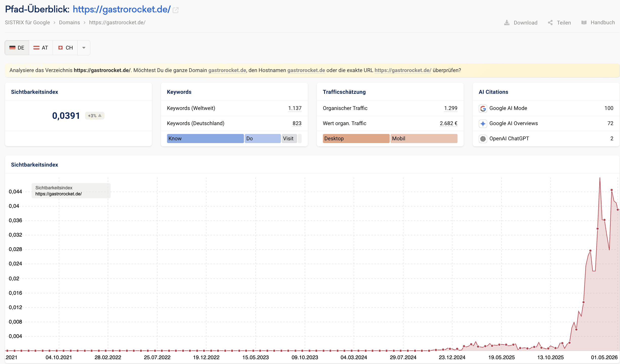
Task: Click the Download tray icon
Action: pyautogui.click(x=507, y=23)
